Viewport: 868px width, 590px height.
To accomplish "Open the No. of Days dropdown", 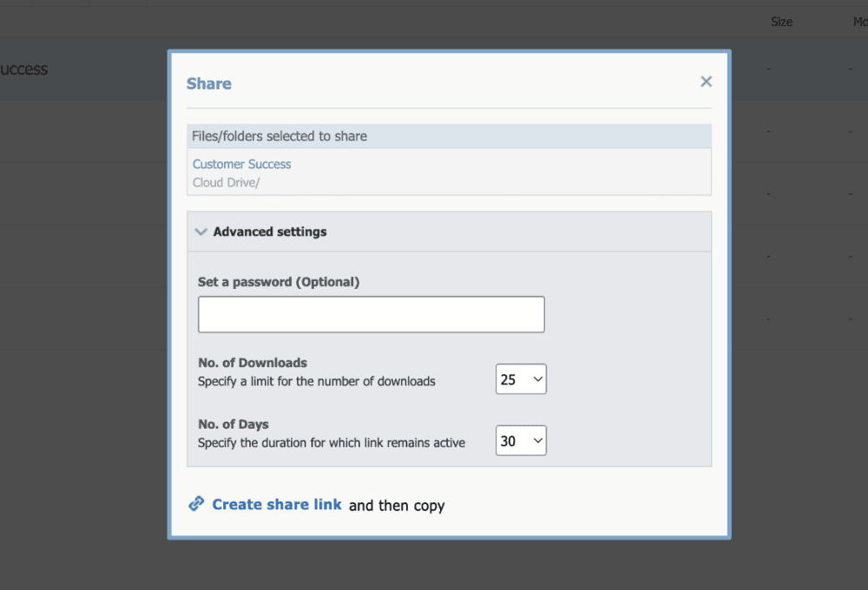I will pyautogui.click(x=521, y=441).
